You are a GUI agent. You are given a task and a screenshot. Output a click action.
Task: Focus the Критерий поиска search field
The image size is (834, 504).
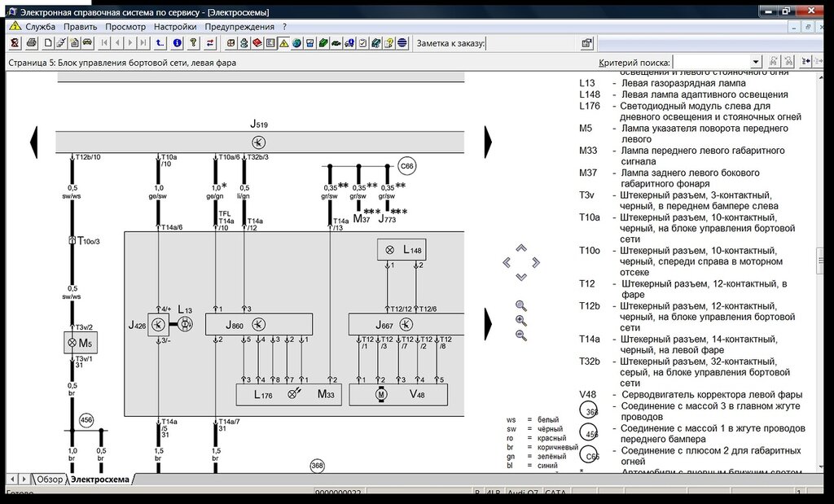712,62
